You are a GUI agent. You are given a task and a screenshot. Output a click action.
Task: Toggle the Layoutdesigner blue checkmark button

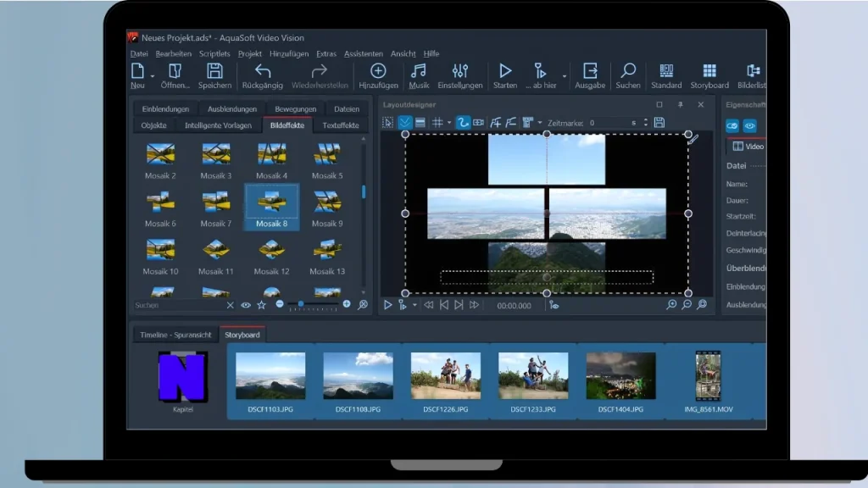[404, 123]
